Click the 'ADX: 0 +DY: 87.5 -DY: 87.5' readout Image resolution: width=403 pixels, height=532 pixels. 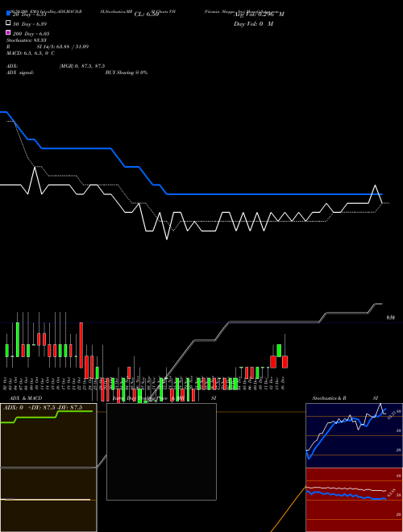(x=43, y=407)
